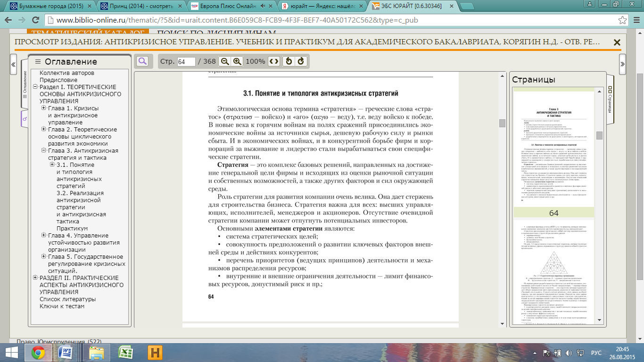Click the browser address bar
The height and width of the screenshot is (362, 644).
[x=330, y=21]
